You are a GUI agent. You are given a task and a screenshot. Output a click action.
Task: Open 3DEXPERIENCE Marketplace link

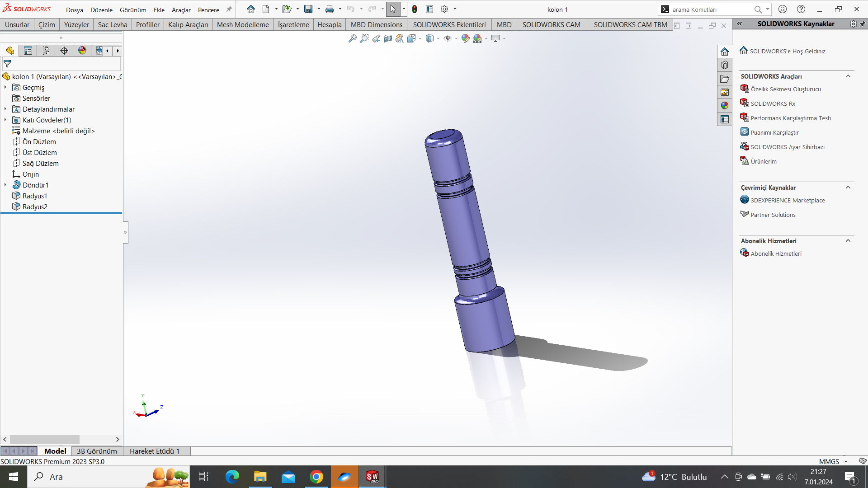788,200
